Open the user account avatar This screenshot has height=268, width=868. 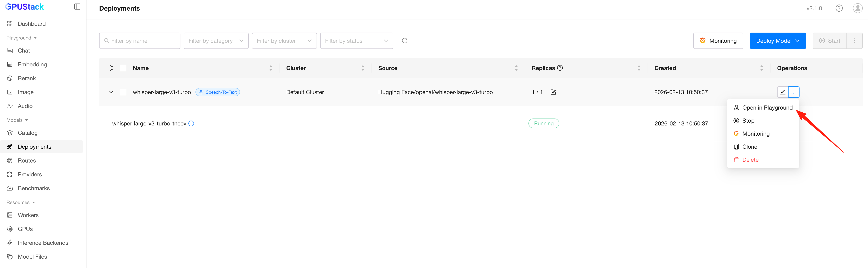pyautogui.click(x=857, y=8)
